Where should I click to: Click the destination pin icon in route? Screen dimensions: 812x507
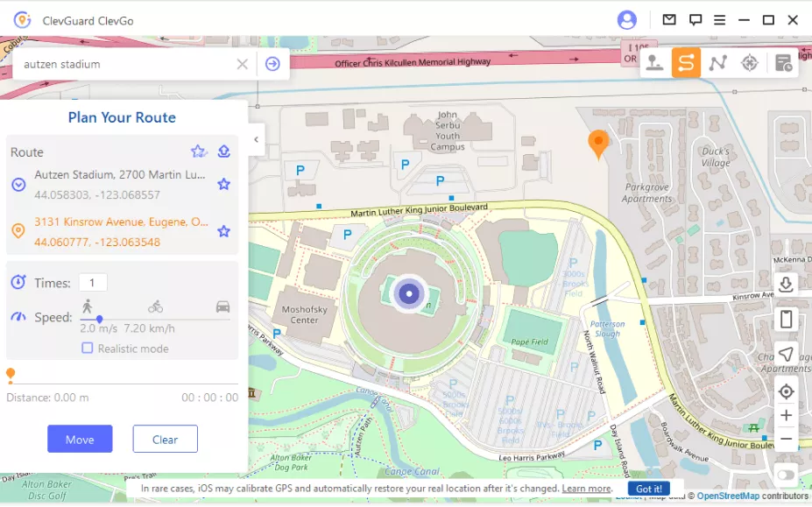pos(18,231)
